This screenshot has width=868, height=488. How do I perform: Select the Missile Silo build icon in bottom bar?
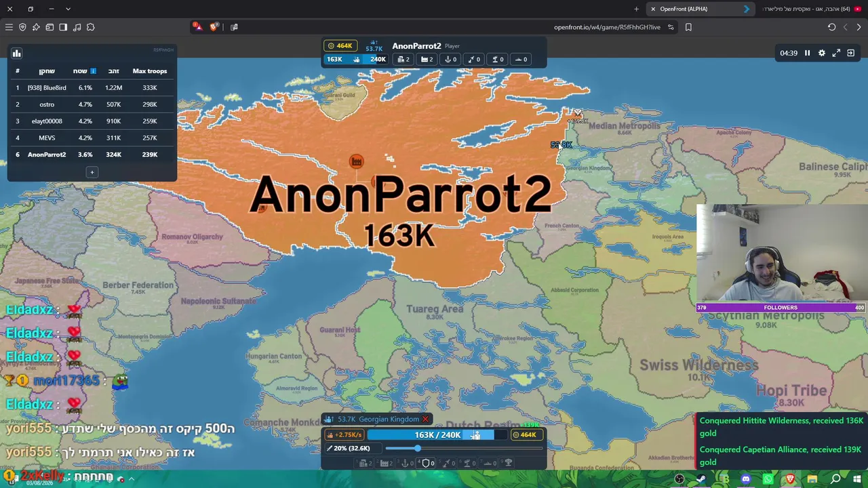point(448,463)
